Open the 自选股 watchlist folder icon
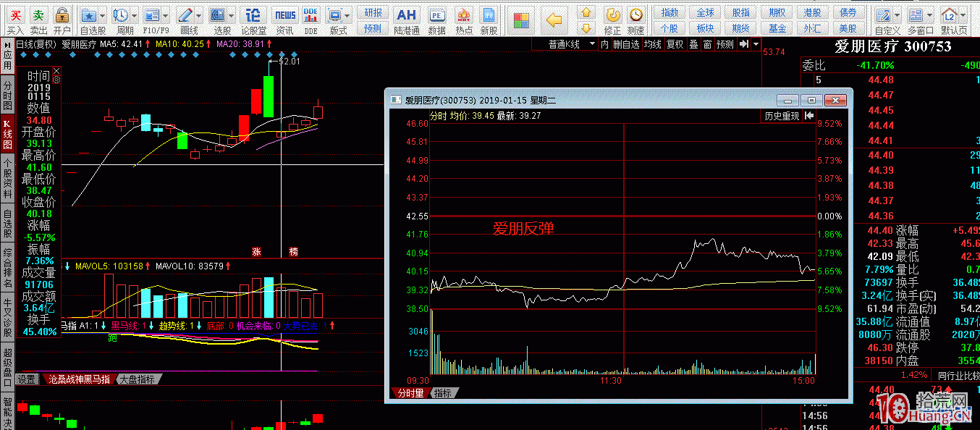The image size is (980, 430). 88,15
